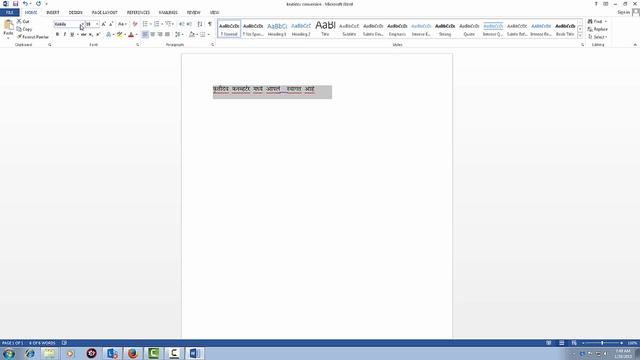The image size is (640, 360).
Task: Toggle superscript formatting
Action: click(x=98, y=35)
